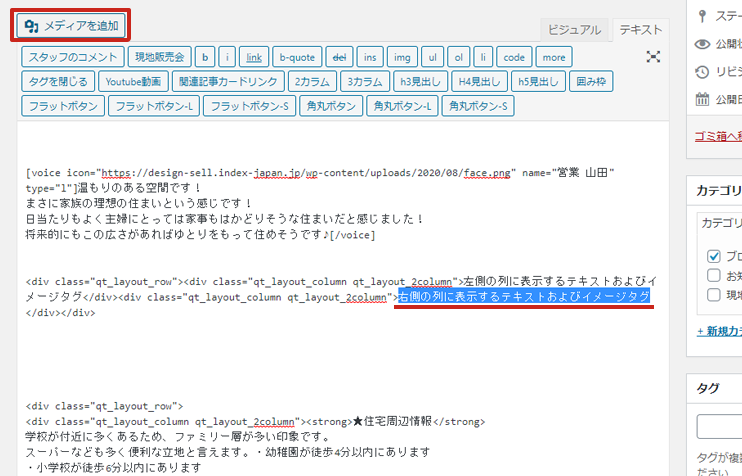Click the ゴミ箱へ移動 trash link
This screenshot has height=476, width=742.
[x=717, y=137]
